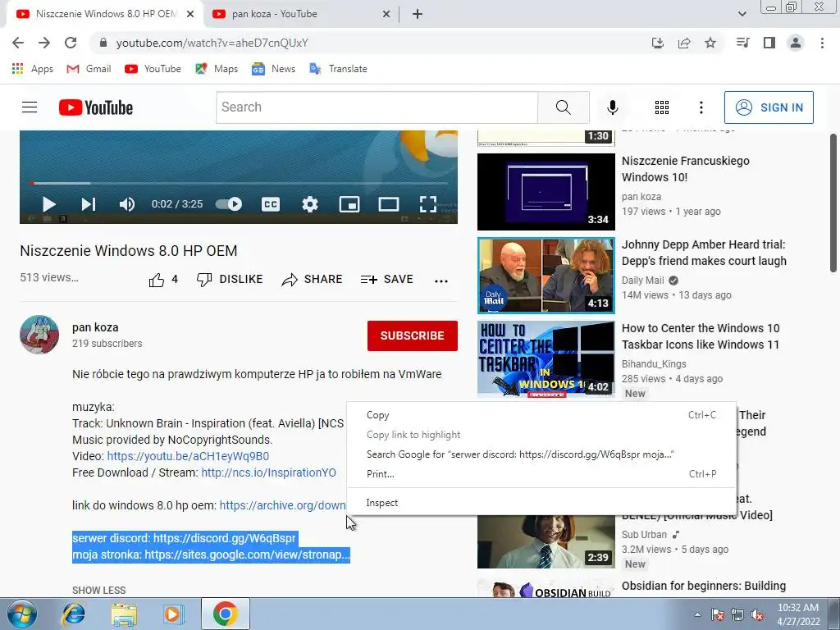Open the player settings gear
The image size is (840, 630).
click(309, 204)
